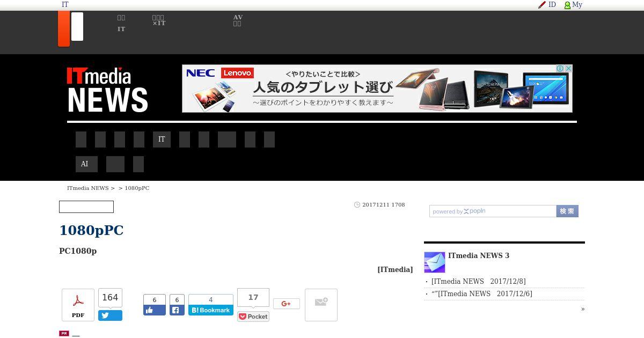The width and height of the screenshot is (644, 338).
Task: Save article to Pocket
Action: pos(253,317)
